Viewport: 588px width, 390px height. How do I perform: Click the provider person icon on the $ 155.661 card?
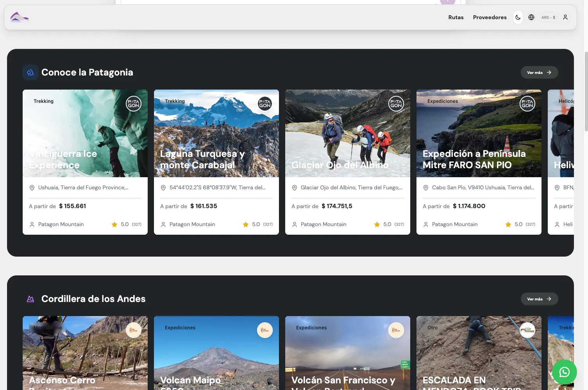point(32,225)
